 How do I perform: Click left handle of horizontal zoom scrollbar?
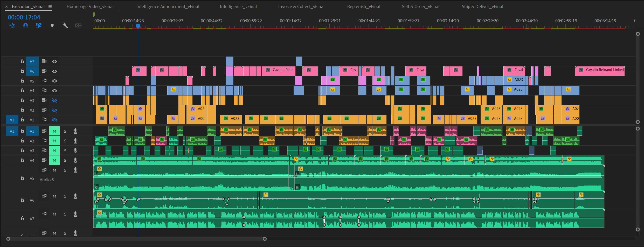tap(8, 239)
